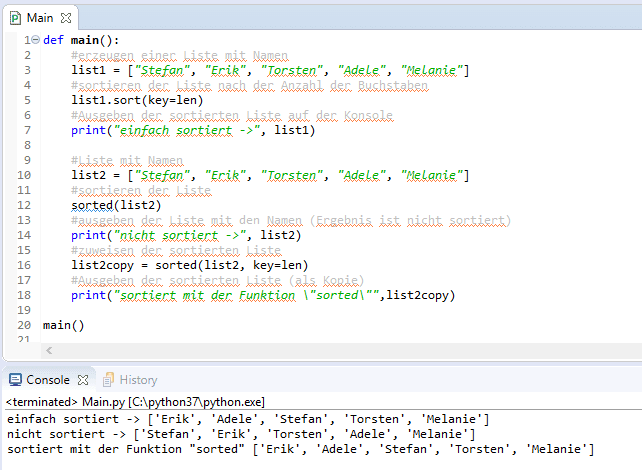Image resolution: width=642 pixels, height=470 pixels.
Task: Collapse the main() function fold marker
Action: pos(36,40)
